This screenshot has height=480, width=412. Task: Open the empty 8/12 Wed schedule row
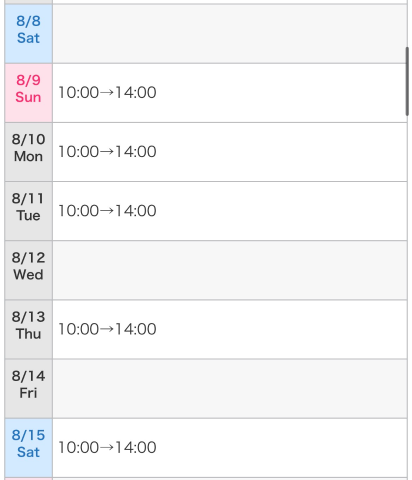(x=230, y=270)
